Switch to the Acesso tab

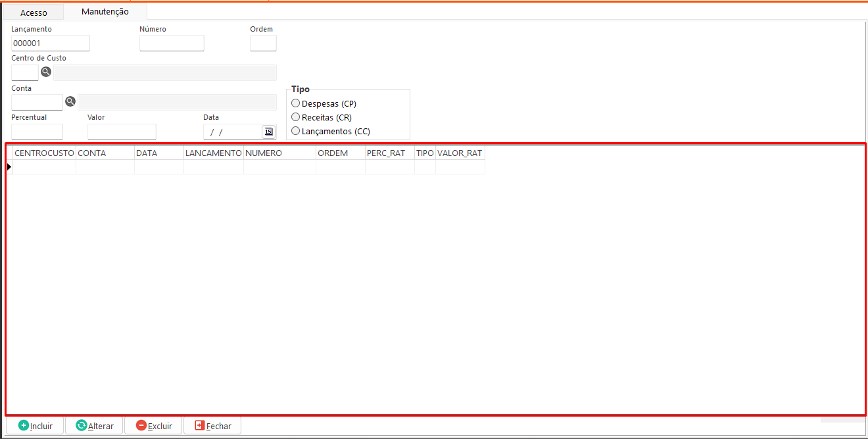tap(34, 13)
